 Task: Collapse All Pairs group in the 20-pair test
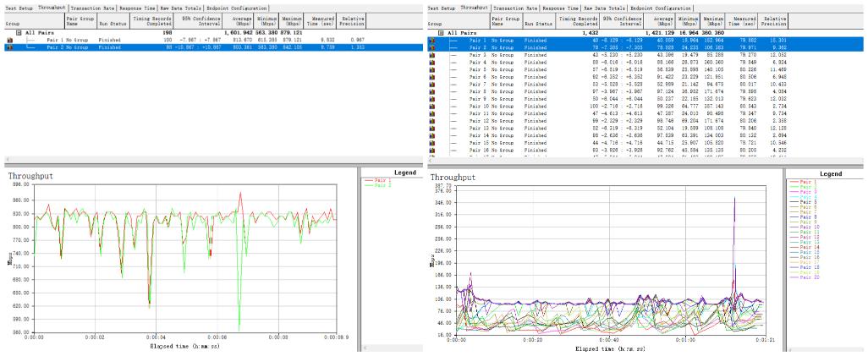441,33
